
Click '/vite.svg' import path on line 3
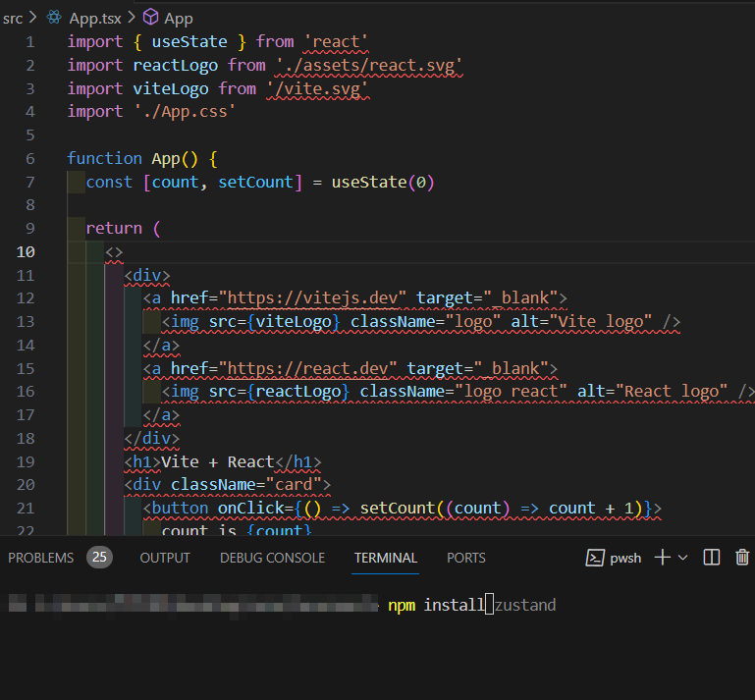317,89
